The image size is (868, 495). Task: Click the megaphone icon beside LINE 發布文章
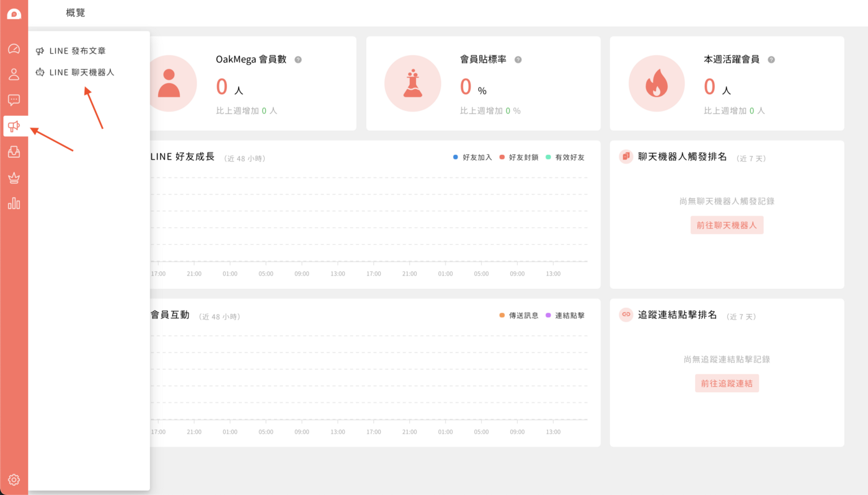40,51
